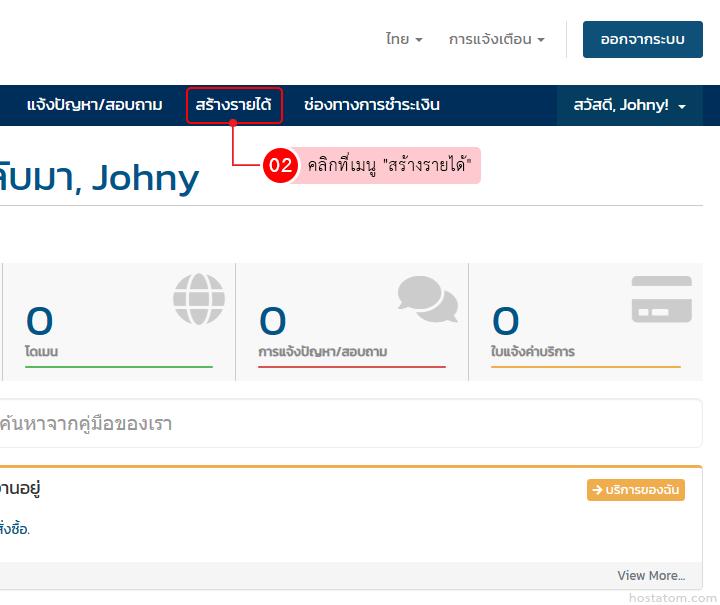Click the บริการของฉัน orange button

(635, 490)
